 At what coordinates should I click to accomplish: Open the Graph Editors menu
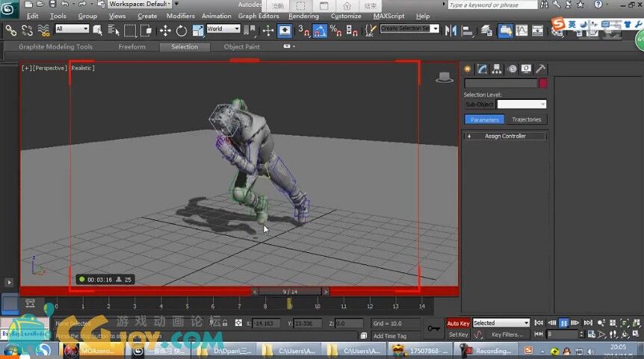(258, 16)
